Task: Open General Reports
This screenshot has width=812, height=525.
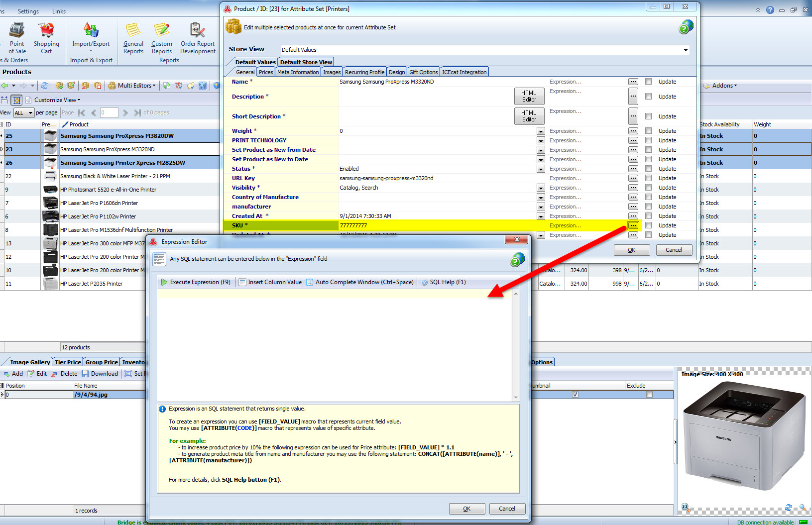Action: tap(133, 38)
